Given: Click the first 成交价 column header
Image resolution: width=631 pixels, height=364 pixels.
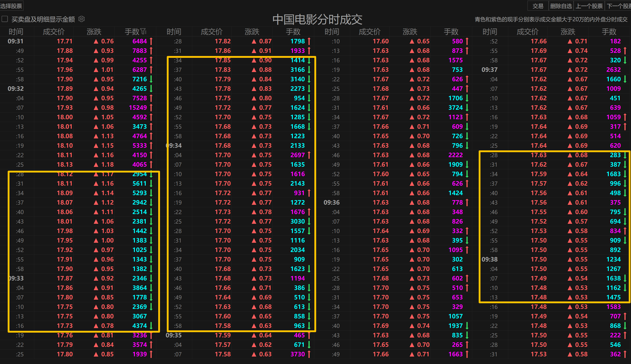Looking at the screenshot, I should [x=54, y=32].
